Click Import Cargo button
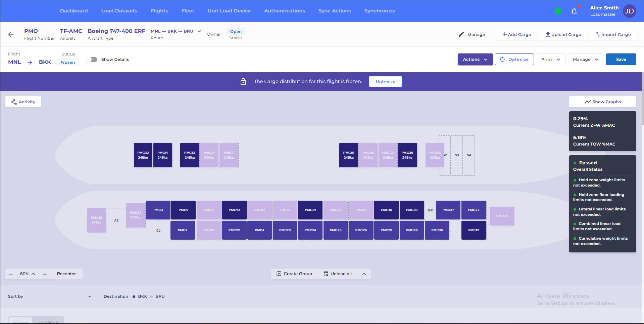This screenshot has height=324, width=644. coord(613,34)
